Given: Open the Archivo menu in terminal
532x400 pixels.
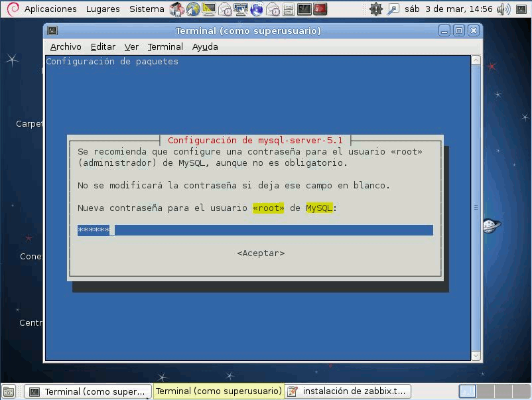Looking at the screenshot, I should (66, 46).
